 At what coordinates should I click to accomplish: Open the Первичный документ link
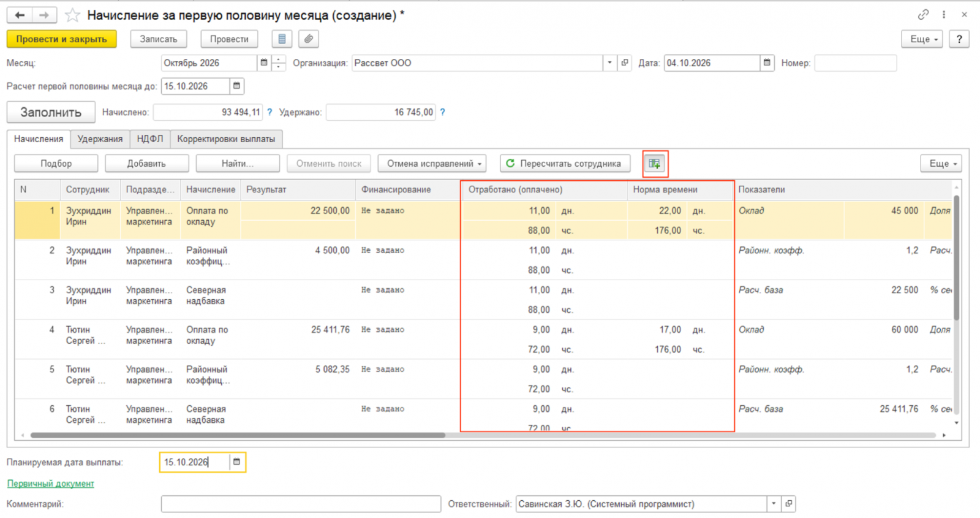(50, 484)
